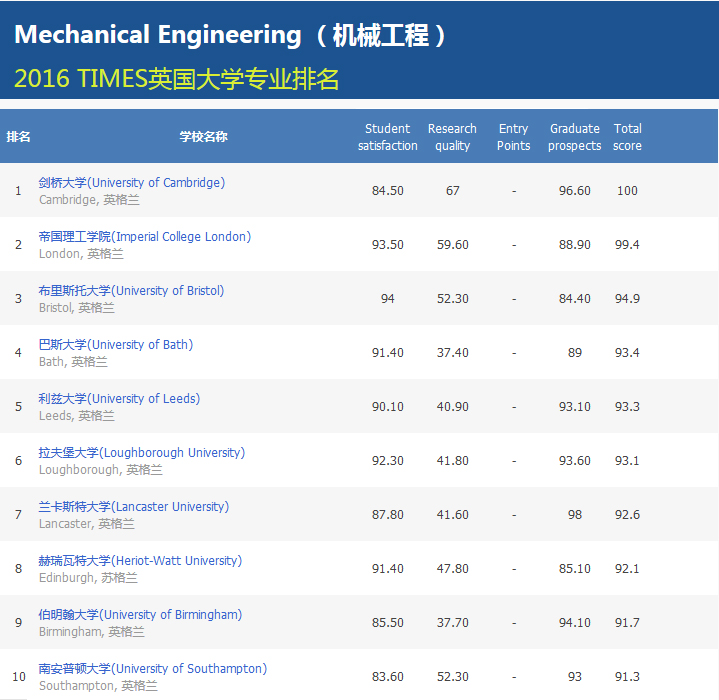Select Cambridge's student satisfaction 84.50
Viewport: 719px width, 700px height.
(x=387, y=191)
